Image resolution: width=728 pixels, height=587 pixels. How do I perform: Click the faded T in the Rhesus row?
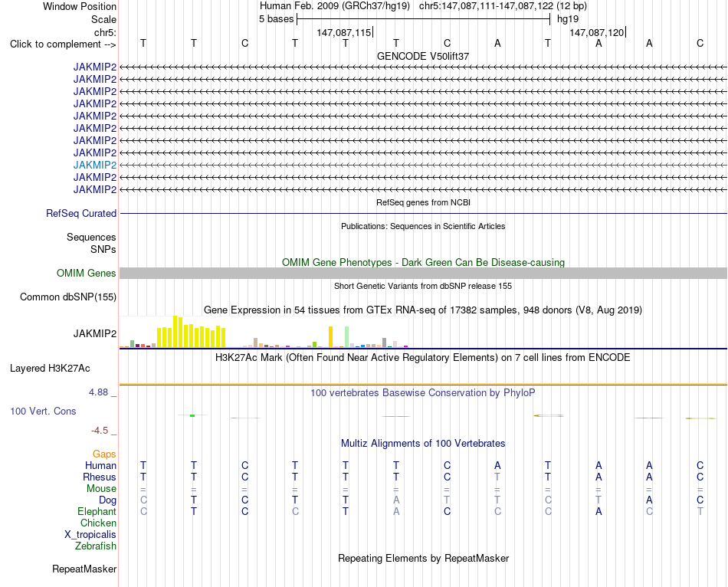pyautogui.click(x=497, y=477)
